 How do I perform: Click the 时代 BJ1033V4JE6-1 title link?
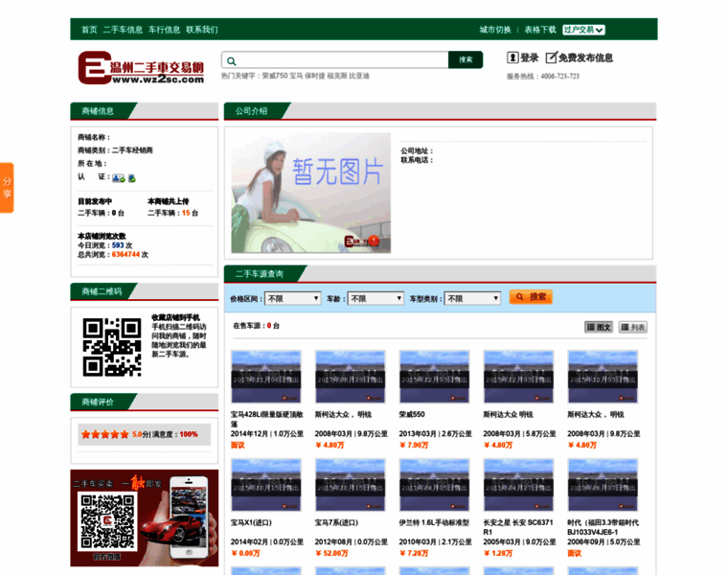pos(603,527)
